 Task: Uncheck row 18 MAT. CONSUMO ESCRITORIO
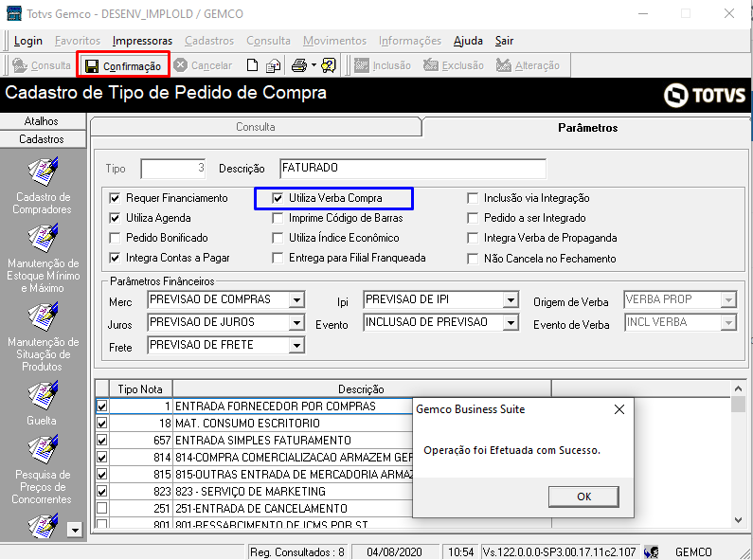101,424
